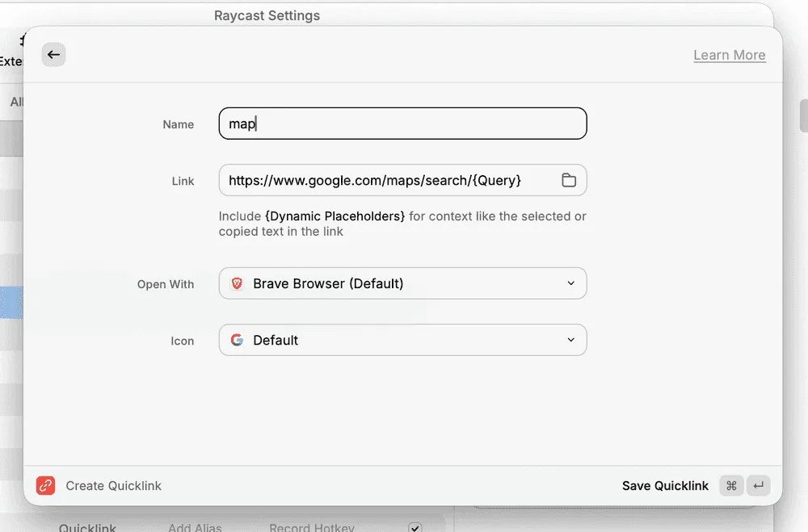Click the Link URL input field

point(402,180)
